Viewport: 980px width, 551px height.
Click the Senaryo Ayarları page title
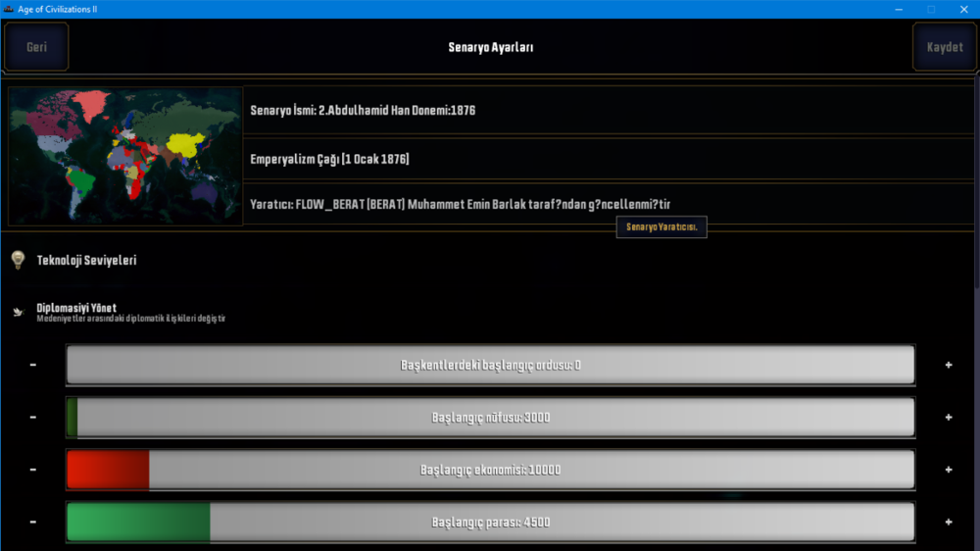click(x=491, y=47)
